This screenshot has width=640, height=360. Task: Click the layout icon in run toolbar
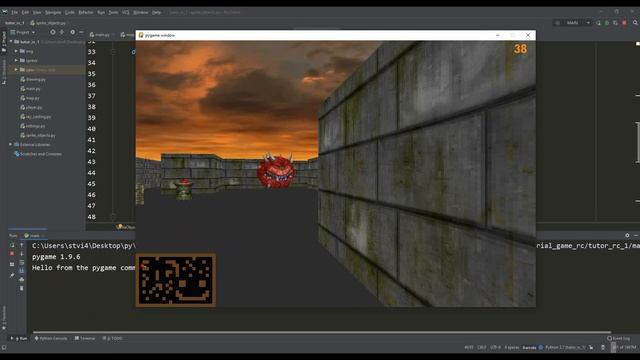(x=12, y=264)
